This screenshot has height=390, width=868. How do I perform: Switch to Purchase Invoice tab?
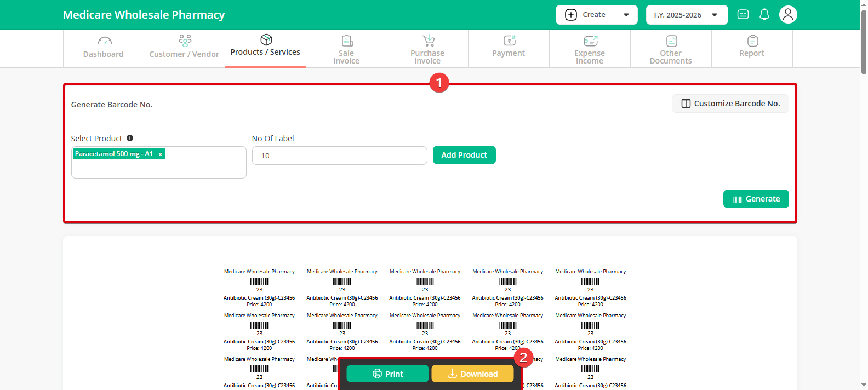(x=427, y=49)
